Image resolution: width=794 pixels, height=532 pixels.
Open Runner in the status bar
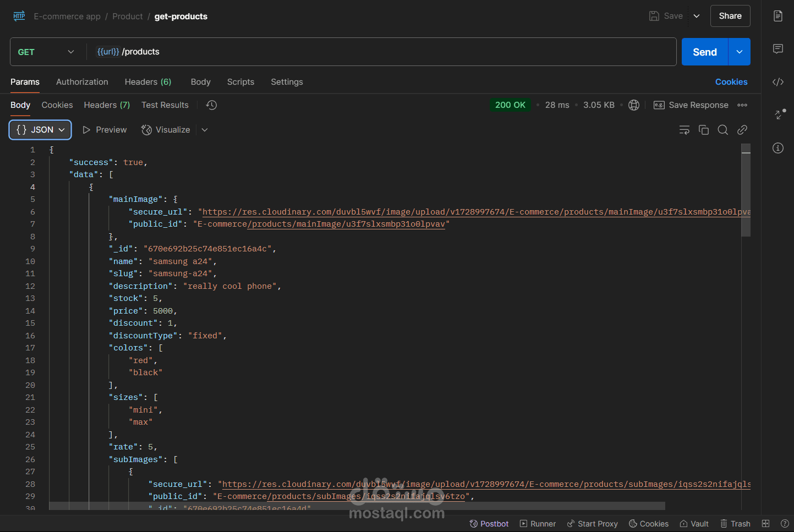tap(538, 524)
